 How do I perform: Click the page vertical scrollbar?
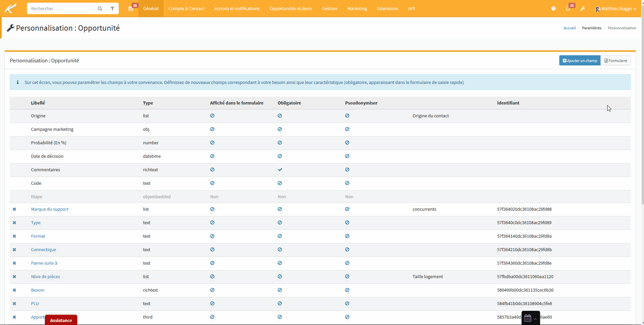tap(642, 105)
